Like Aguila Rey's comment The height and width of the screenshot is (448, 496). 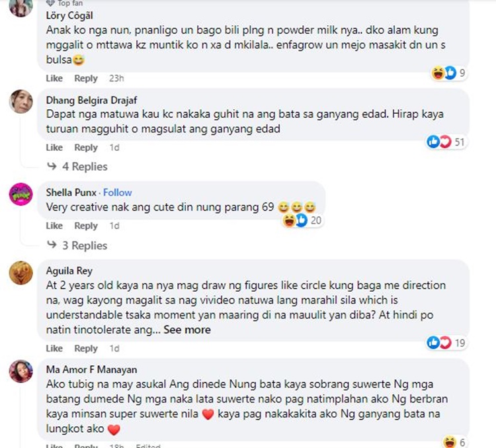coord(54,348)
